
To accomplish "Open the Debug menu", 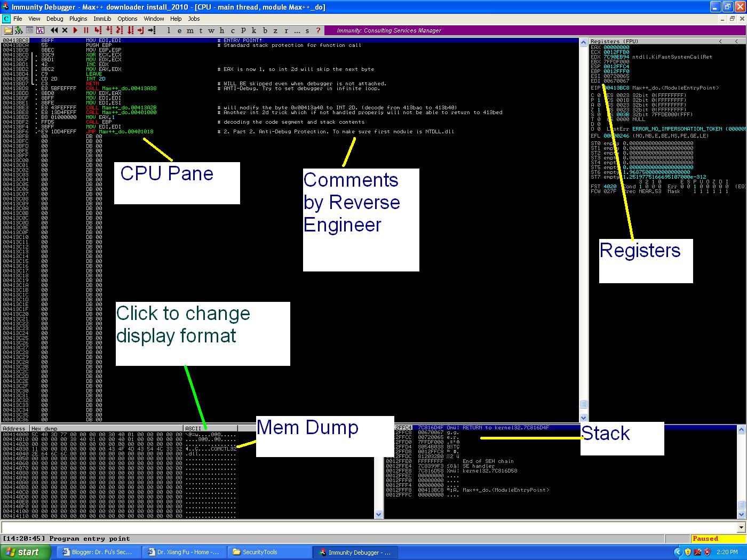I will point(54,19).
